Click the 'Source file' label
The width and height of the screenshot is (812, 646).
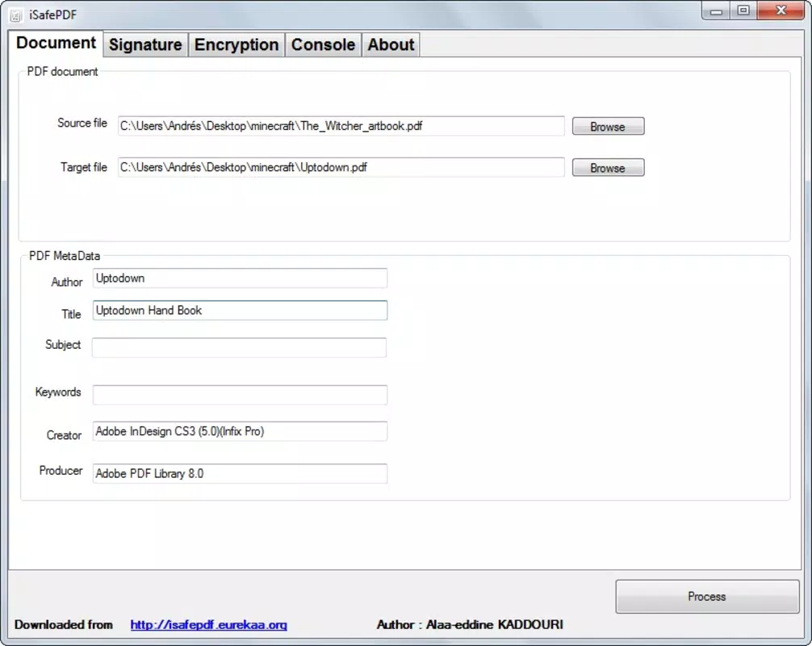point(82,124)
